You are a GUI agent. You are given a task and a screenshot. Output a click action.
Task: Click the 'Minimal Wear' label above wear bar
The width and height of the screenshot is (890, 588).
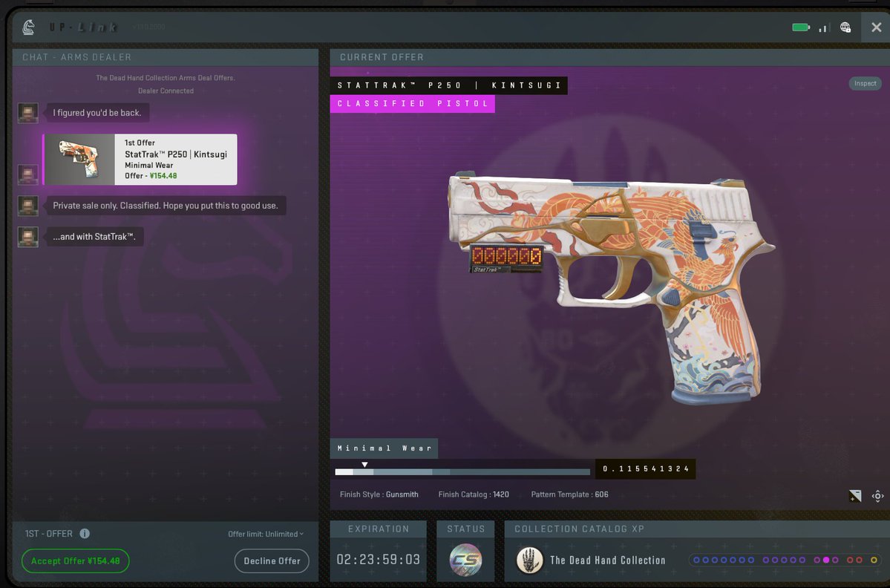pyautogui.click(x=384, y=448)
